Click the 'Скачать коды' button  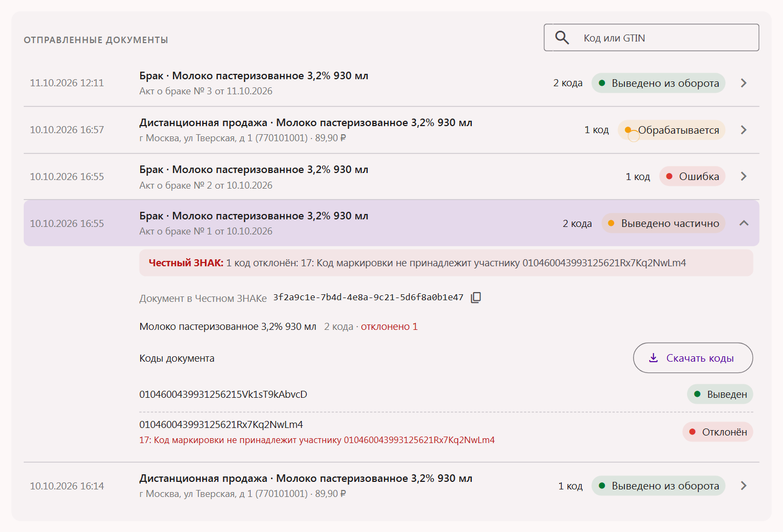point(693,358)
